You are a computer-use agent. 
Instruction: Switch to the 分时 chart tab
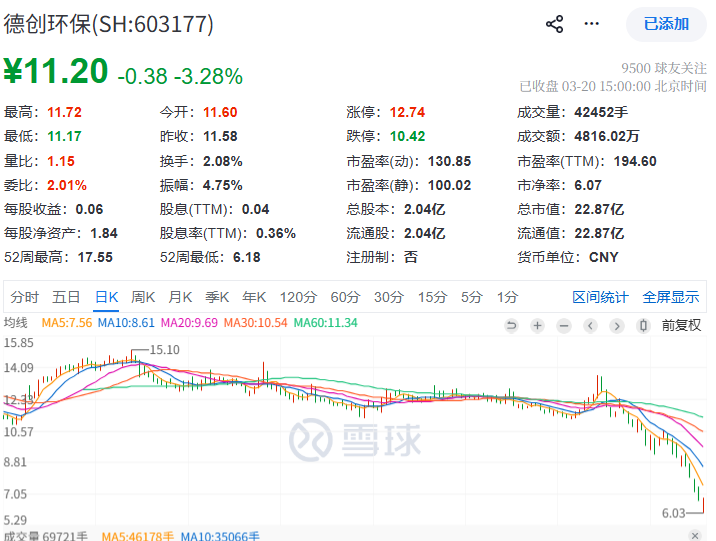point(25,297)
